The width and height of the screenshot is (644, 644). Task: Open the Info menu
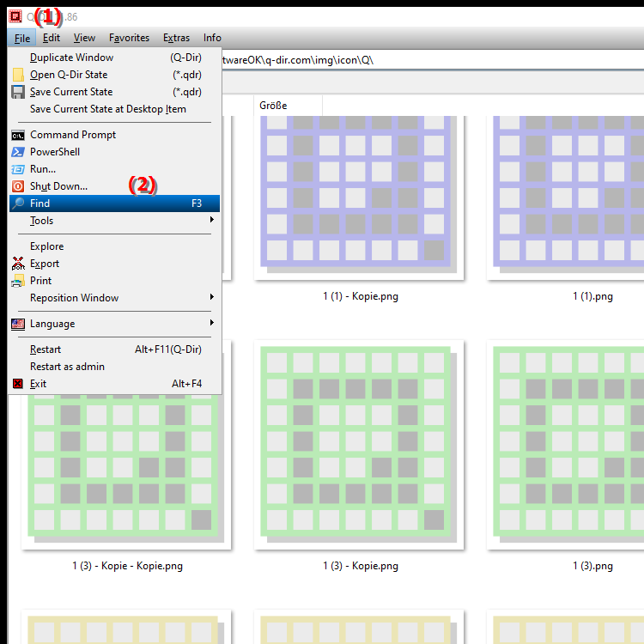(212, 38)
